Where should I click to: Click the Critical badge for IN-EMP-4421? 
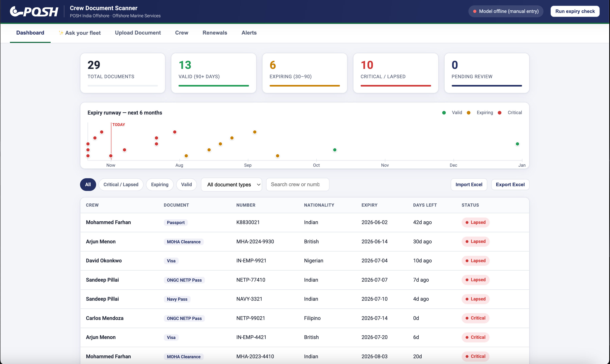click(475, 337)
